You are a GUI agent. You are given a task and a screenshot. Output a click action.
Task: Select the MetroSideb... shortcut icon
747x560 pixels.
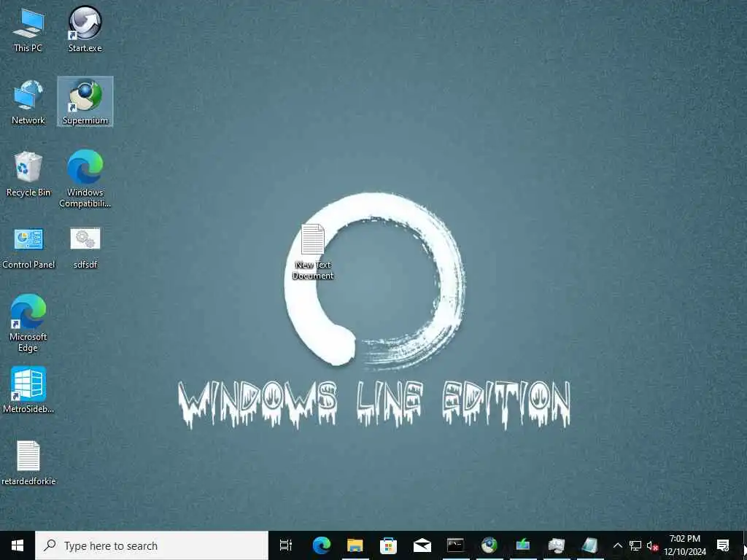[x=28, y=389]
